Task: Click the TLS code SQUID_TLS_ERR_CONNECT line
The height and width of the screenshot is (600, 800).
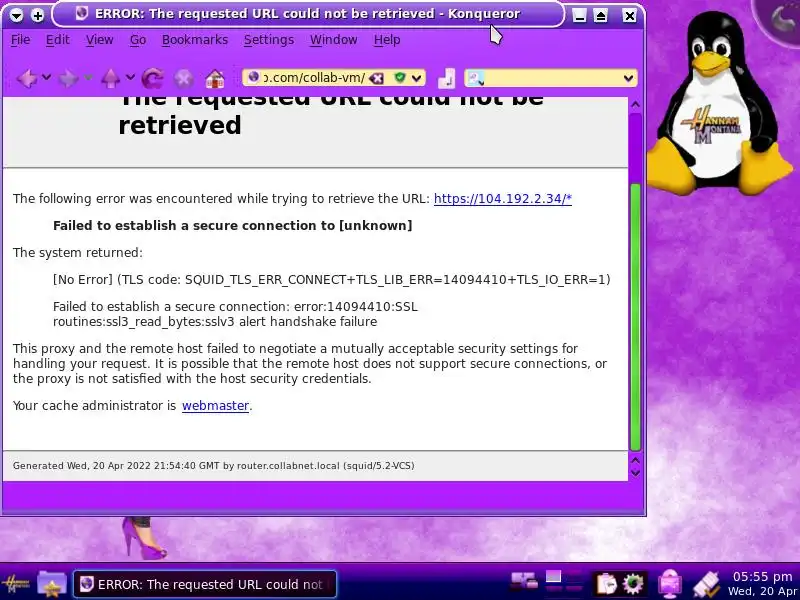Action: pos(332,280)
